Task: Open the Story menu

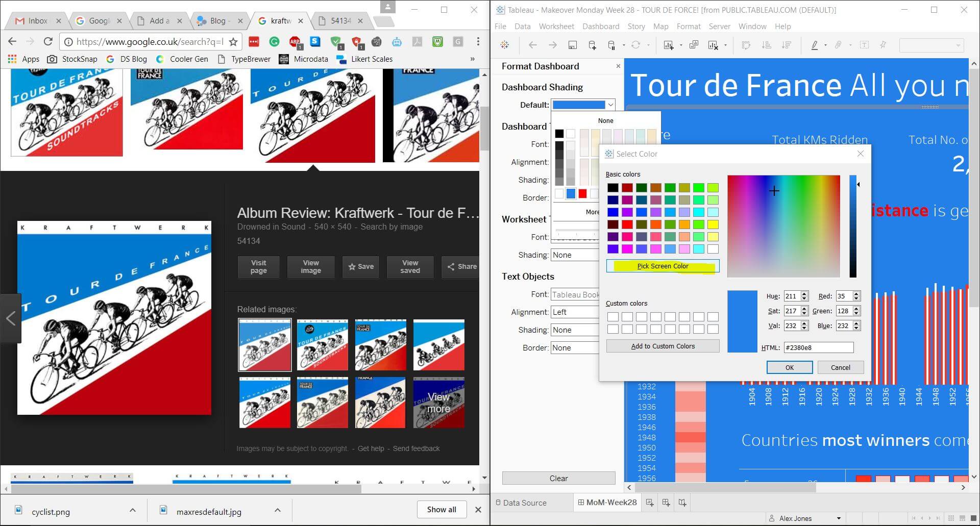Action: 636,27
